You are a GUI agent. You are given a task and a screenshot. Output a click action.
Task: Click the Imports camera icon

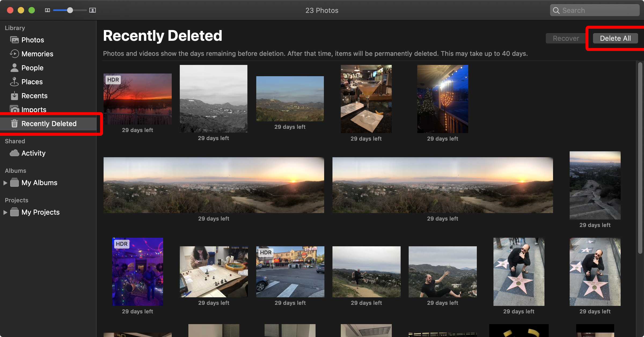point(14,109)
